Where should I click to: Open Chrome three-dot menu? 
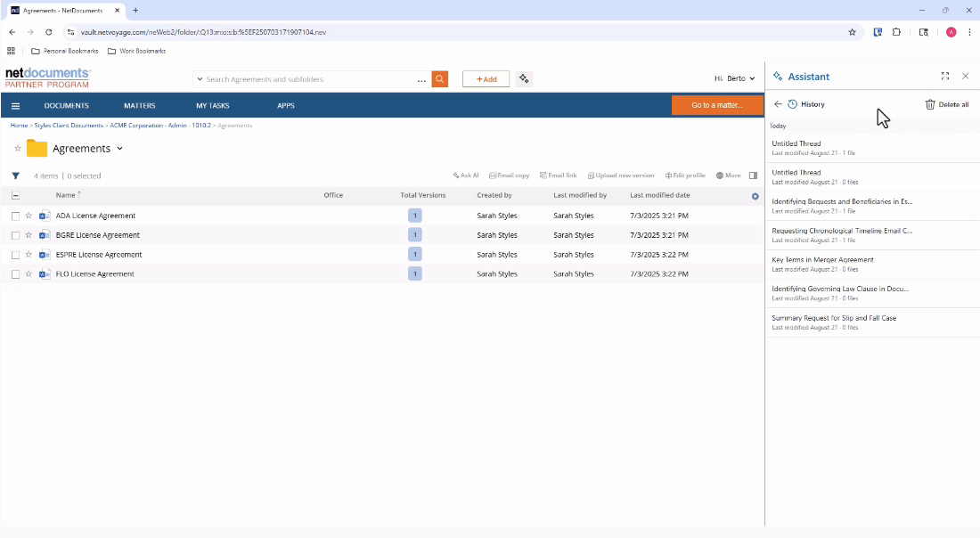click(970, 32)
